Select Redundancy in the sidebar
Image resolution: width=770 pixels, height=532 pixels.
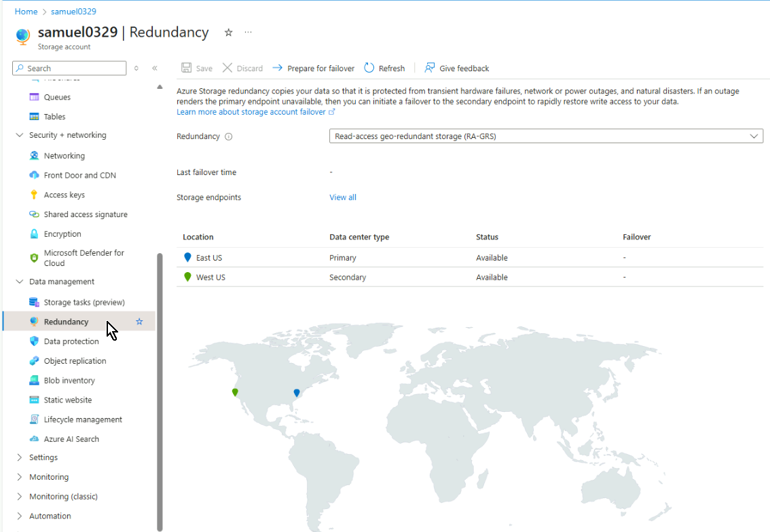pos(79,322)
